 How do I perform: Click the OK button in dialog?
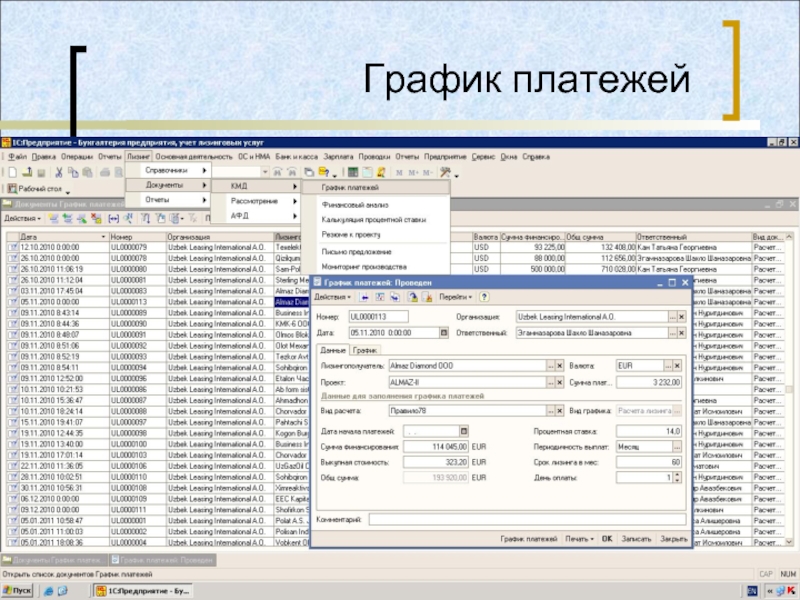pyautogui.click(x=607, y=539)
